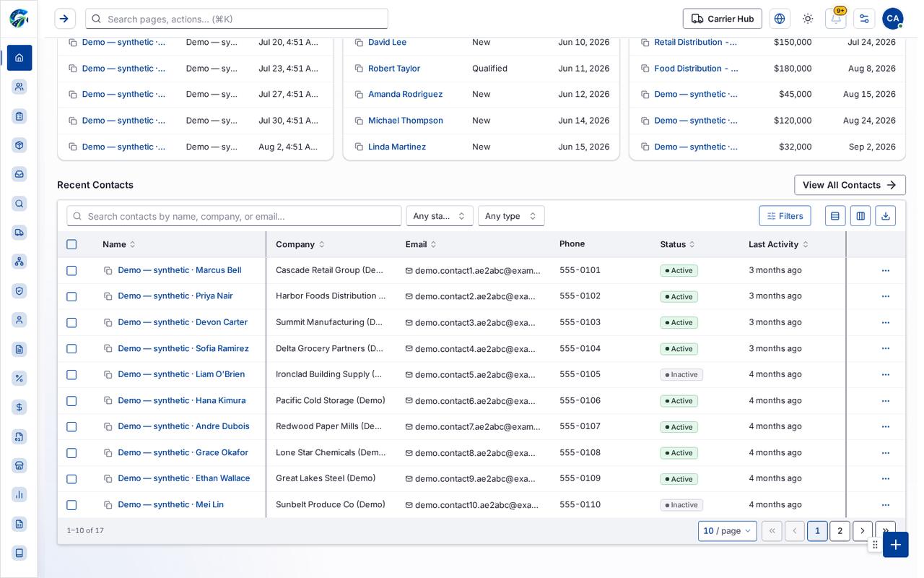Open the home dashboard sidebar icon

click(x=19, y=58)
